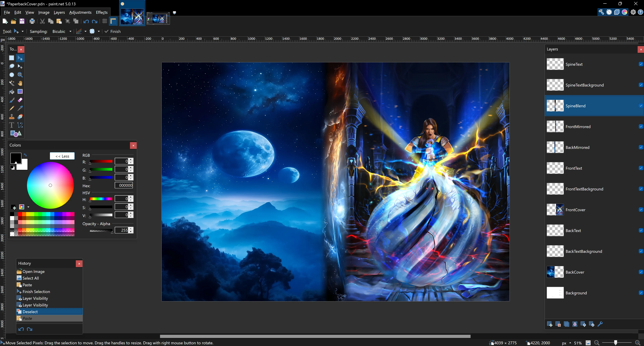Hide the SpineText layer
The height and width of the screenshot is (346, 644).
[x=641, y=64]
